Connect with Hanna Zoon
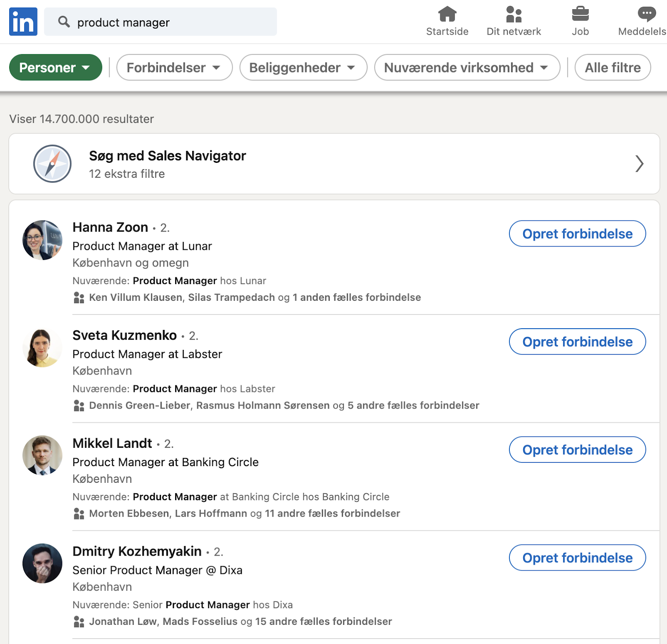This screenshot has width=667, height=644. 577,234
